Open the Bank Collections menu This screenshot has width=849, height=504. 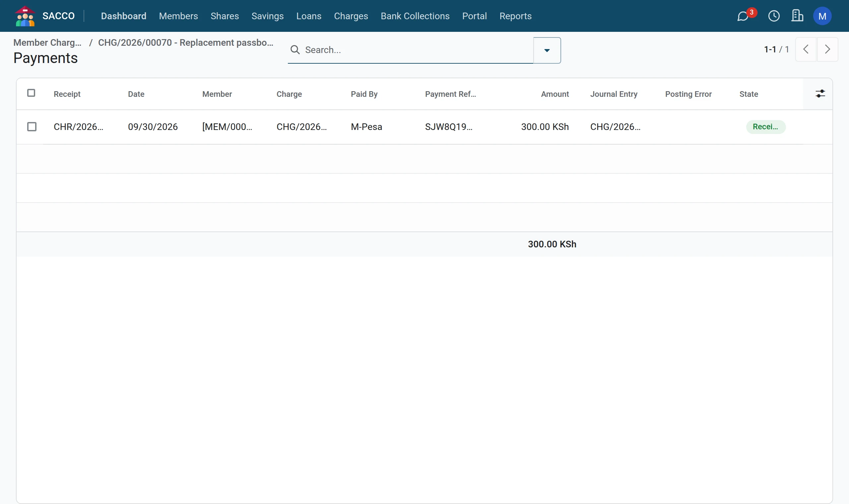[x=415, y=16]
